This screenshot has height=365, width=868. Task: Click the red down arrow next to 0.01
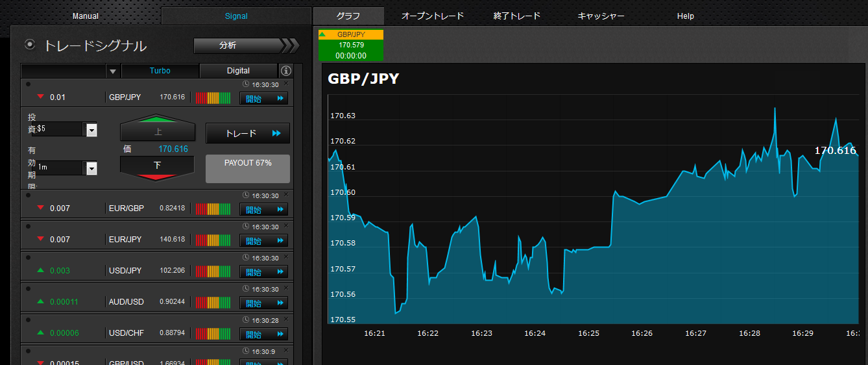click(x=40, y=97)
